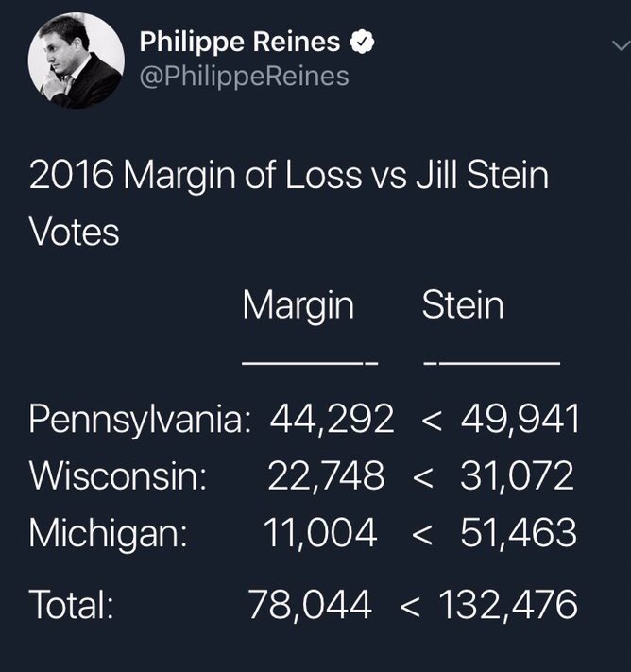Click Michigan margin value 11,004
Image resolution: width=631 pixels, height=672 pixels.
tap(321, 533)
